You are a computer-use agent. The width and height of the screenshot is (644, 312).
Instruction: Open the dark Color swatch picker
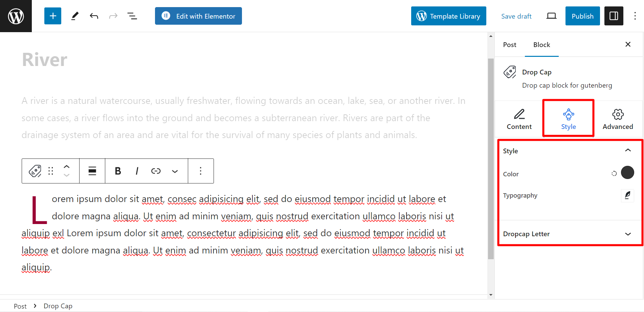627,173
